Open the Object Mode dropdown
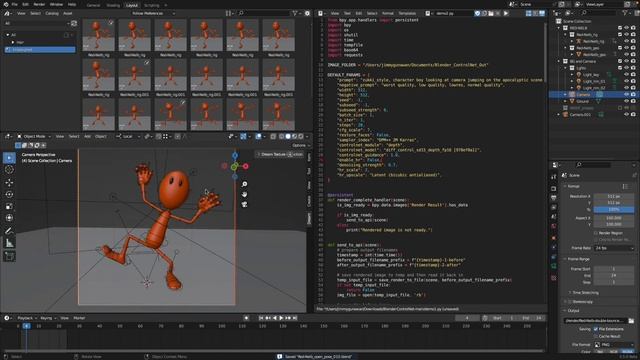640x360 pixels. [x=34, y=136]
